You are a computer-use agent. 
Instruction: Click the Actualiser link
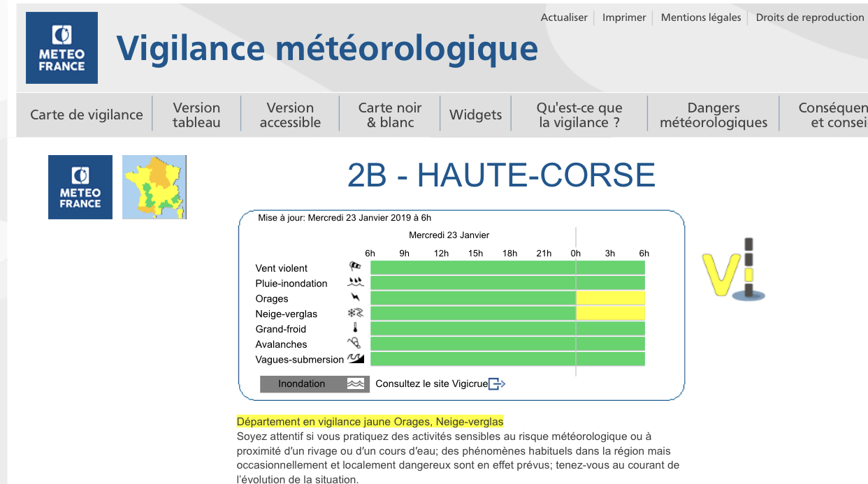(x=564, y=17)
